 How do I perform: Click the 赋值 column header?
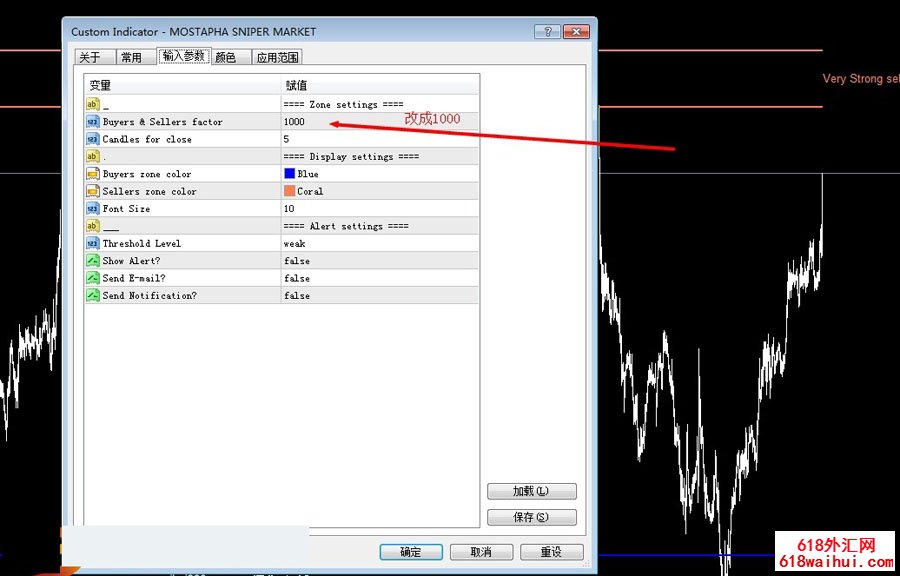click(379, 85)
